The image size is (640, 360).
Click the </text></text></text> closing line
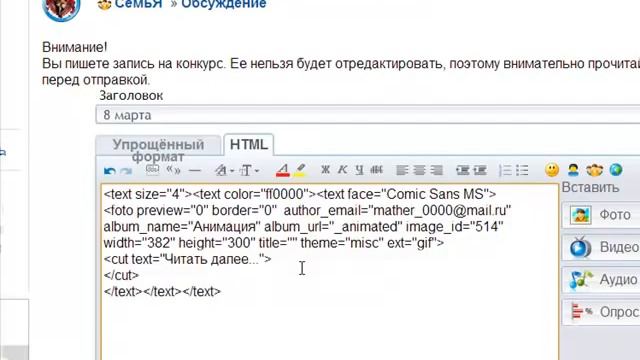coord(162,291)
